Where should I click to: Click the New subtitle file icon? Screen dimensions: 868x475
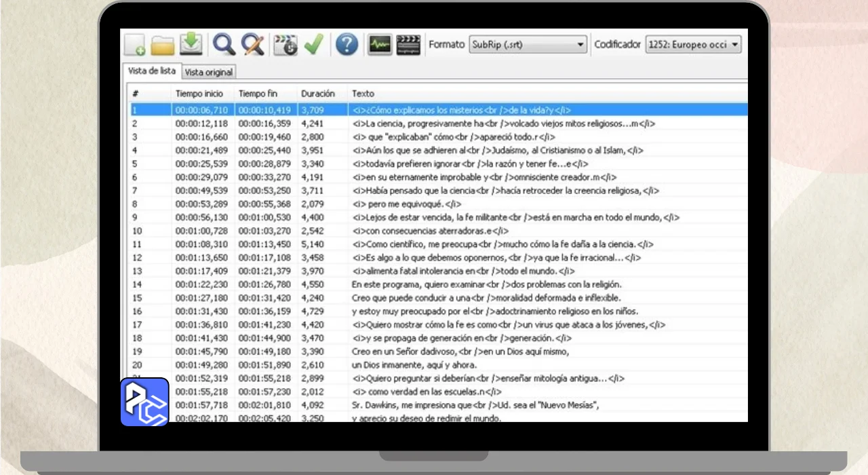click(135, 45)
